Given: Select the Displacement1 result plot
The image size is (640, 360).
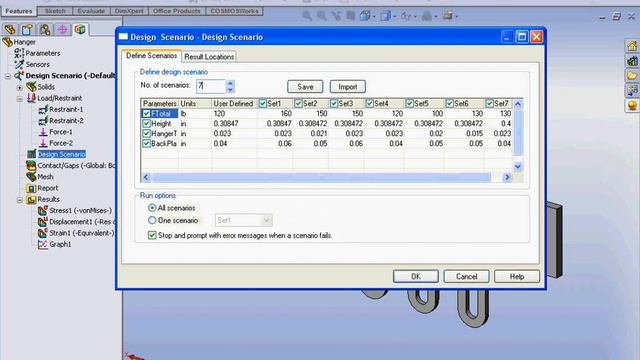Looking at the screenshot, I should click(x=82, y=222).
